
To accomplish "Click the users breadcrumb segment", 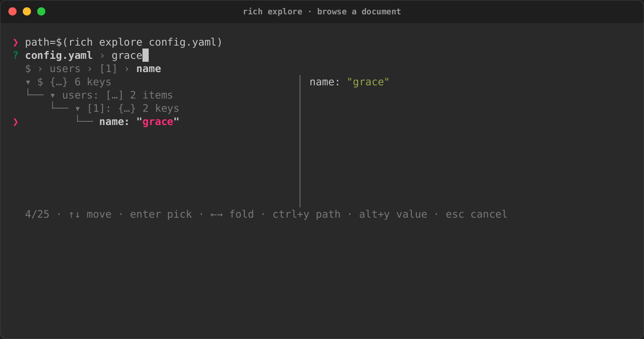I will [65, 69].
